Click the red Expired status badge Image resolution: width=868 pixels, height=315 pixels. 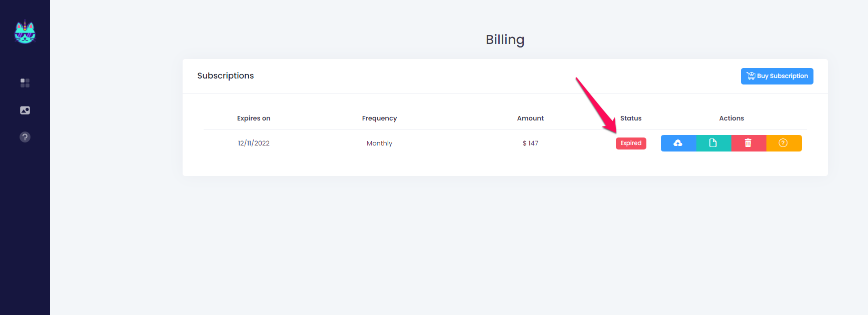click(631, 143)
